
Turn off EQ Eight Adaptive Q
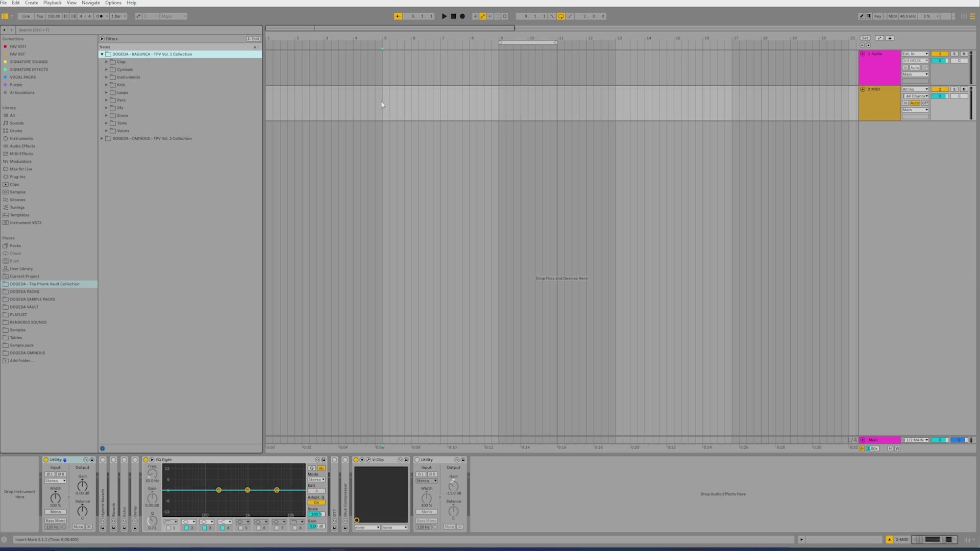[316, 503]
